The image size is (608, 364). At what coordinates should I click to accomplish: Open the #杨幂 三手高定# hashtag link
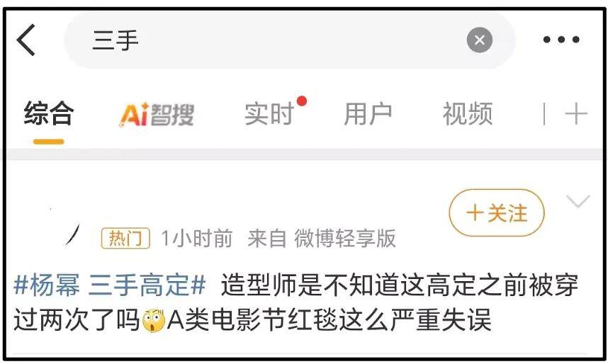110,285
